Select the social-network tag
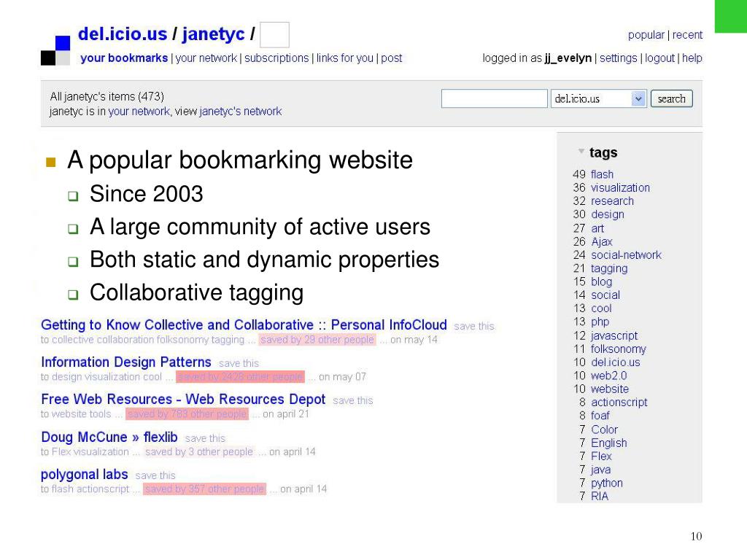Screen dimensions: 747x560 coord(626,254)
